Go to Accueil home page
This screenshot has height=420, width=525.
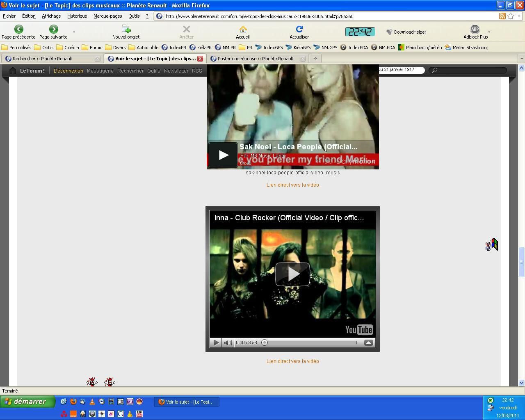pyautogui.click(x=243, y=29)
